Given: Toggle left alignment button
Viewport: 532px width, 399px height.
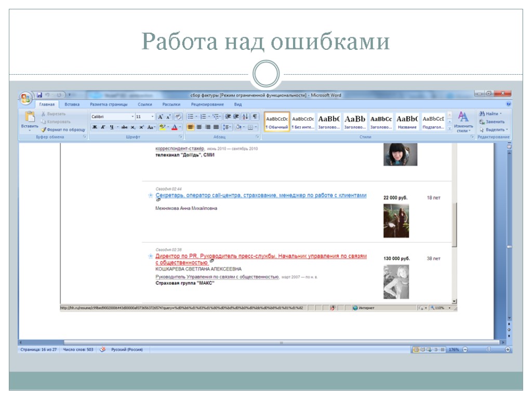Looking at the screenshot, I should click(191, 127).
